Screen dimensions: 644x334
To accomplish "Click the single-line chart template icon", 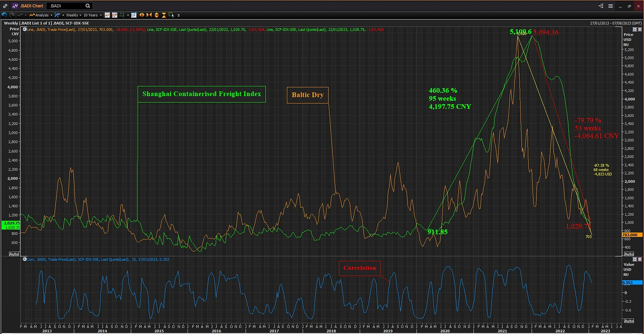I will pyautogui.click(x=107, y=15).
